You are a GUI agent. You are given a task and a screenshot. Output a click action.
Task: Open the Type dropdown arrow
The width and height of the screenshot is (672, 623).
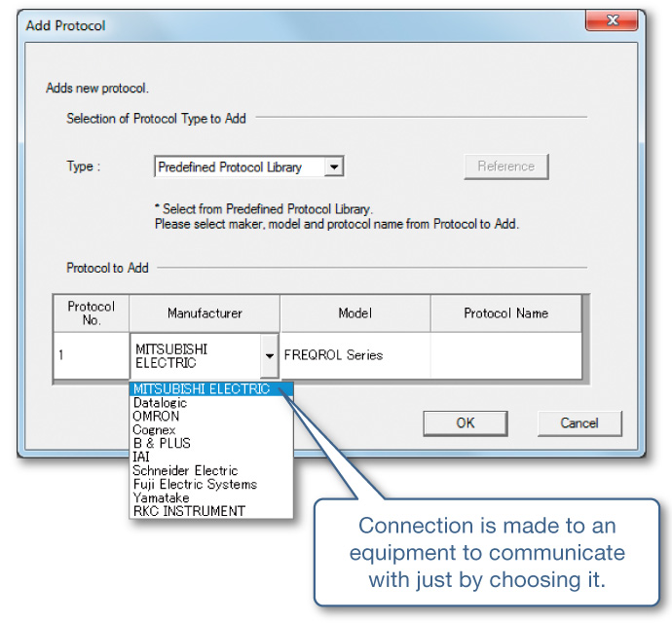pos(334,166)
